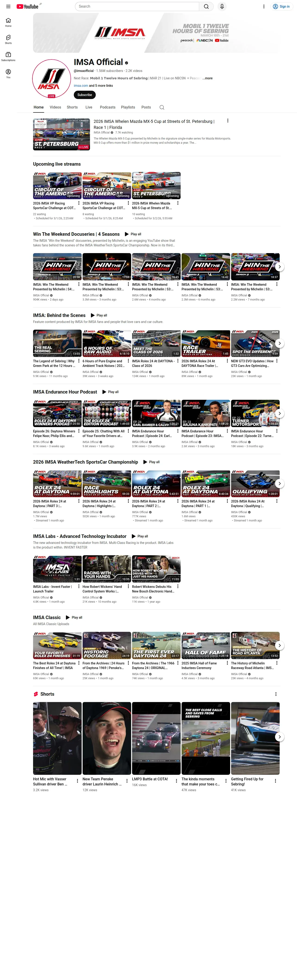Open You in the left sidebar

pyautogui.click(x=8, y=74)
